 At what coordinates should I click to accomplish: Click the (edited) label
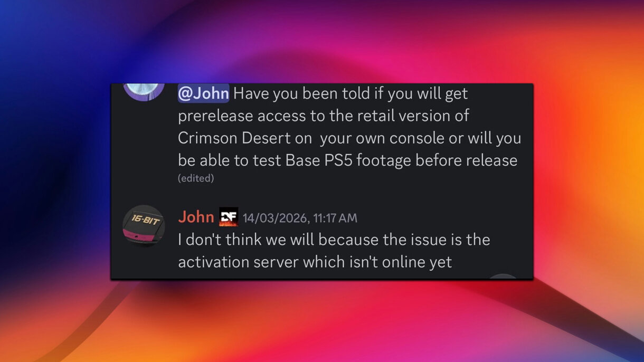(196, 178)
